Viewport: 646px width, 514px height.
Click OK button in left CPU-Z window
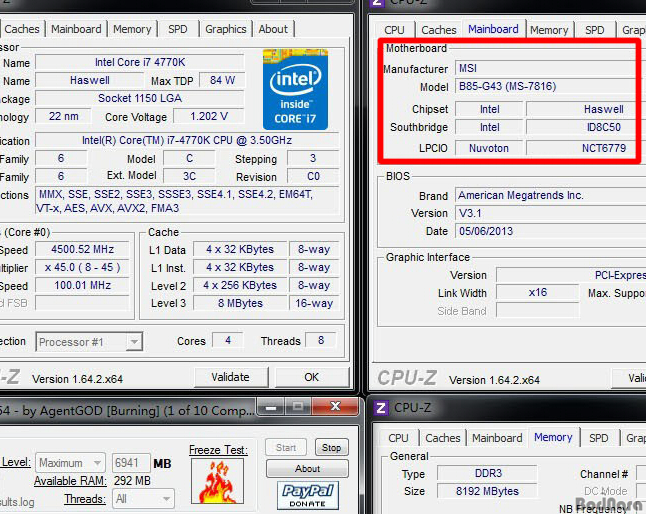point(311,377)
